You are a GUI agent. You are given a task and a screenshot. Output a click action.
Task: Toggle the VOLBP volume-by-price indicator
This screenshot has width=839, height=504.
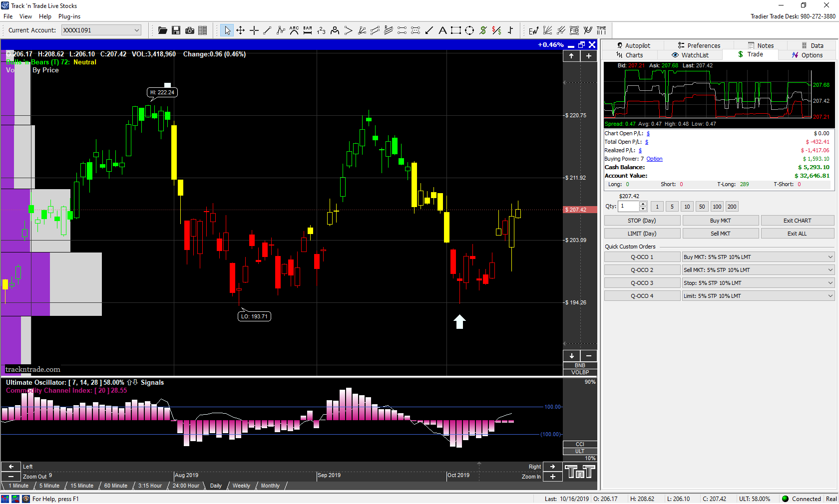point(579,372)
